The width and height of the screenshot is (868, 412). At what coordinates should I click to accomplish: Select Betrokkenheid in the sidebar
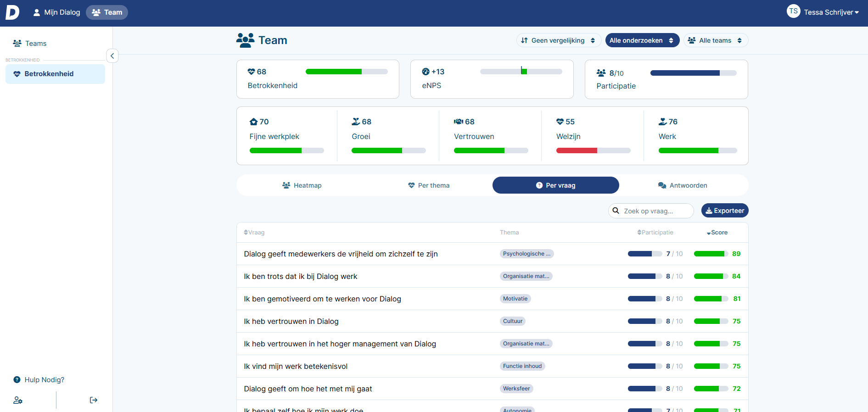coord(55,74)
